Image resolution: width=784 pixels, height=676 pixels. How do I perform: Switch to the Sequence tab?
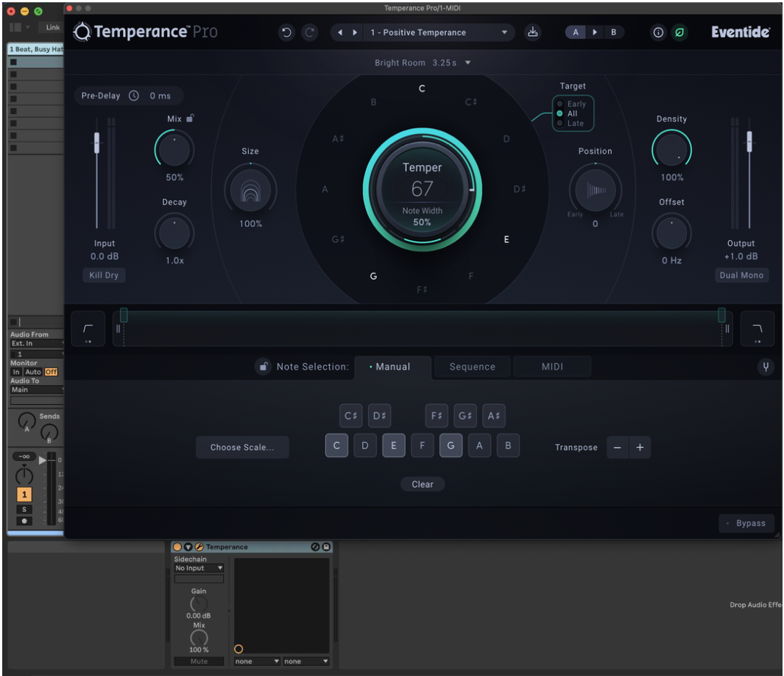pos(472,367)
